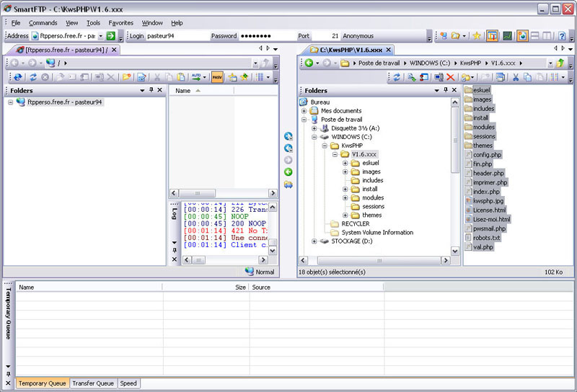Toggle the Anonymous login button

tap(358, 36)
